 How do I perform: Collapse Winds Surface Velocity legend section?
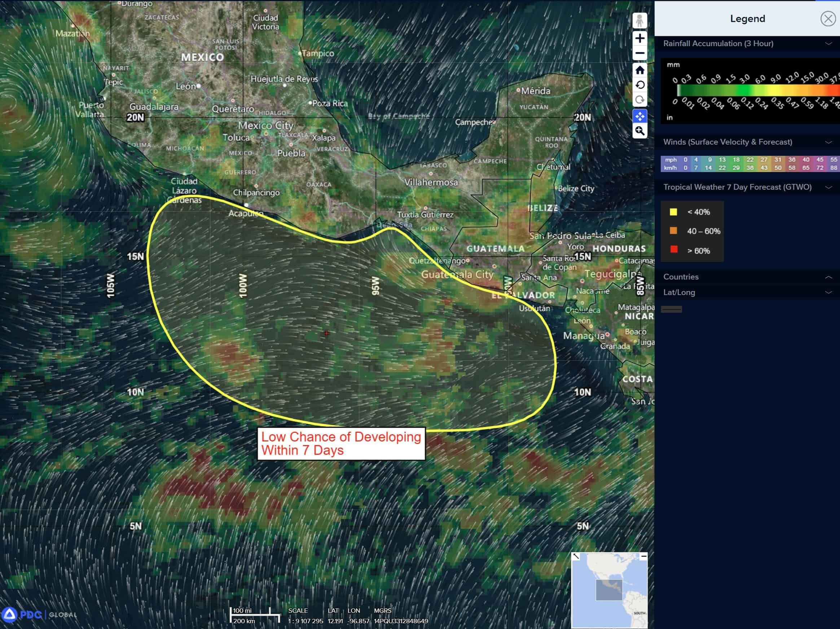pyautogui.click(x=828, y=142)
